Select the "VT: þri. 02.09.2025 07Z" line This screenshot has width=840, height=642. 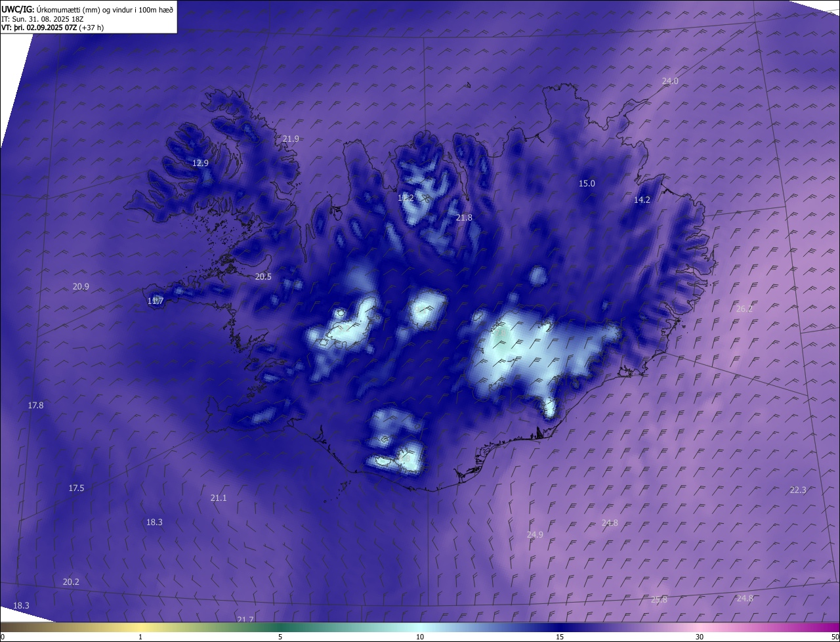[39, 28]
